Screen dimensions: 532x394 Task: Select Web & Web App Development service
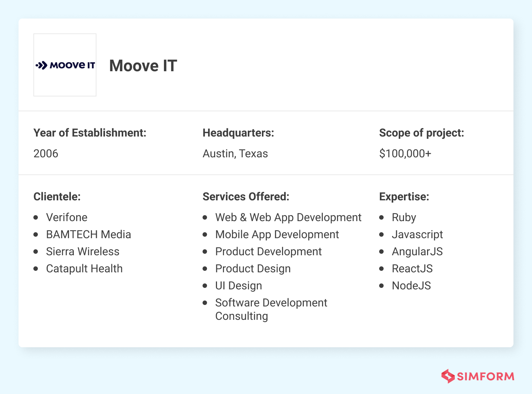[x=288, y=217]
